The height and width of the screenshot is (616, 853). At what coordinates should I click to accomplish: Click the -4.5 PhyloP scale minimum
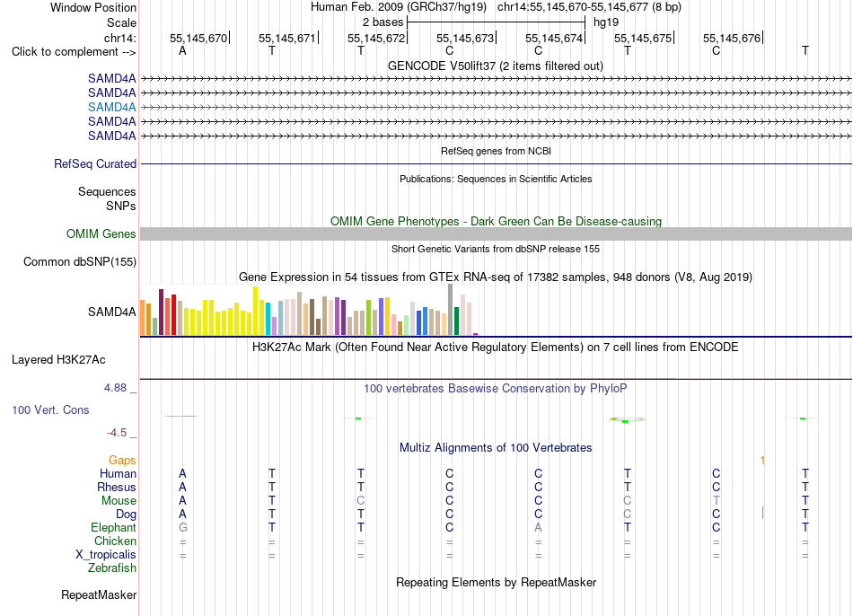[x=117, y=433]
